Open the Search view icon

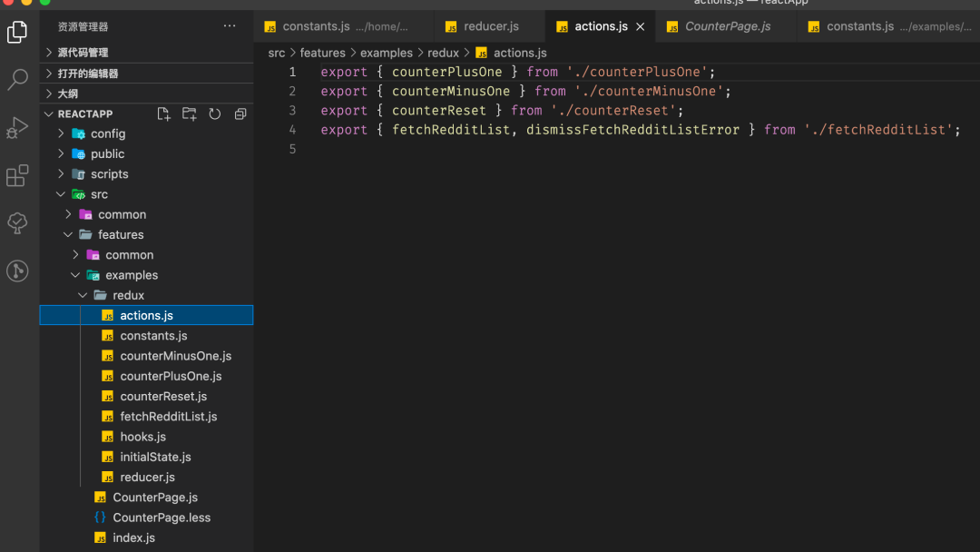(x=17, y=80)
